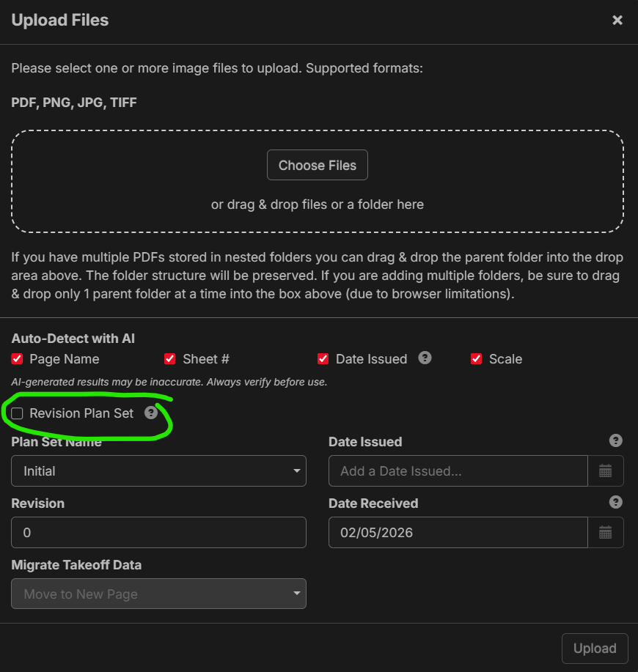
Task: Click help icon for Date Received field
Action: 616,502
